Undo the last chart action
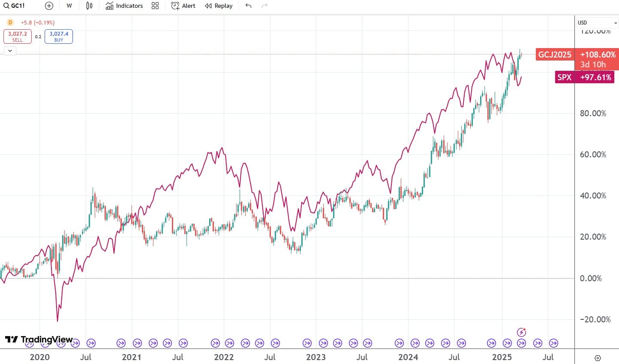619x364 pixels. [248, 6]
